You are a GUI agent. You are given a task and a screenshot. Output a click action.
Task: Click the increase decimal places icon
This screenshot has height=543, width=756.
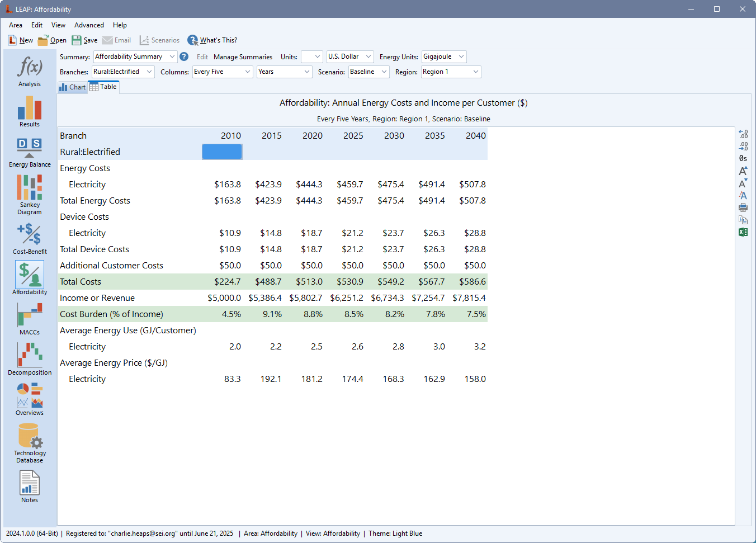[743, 134]
